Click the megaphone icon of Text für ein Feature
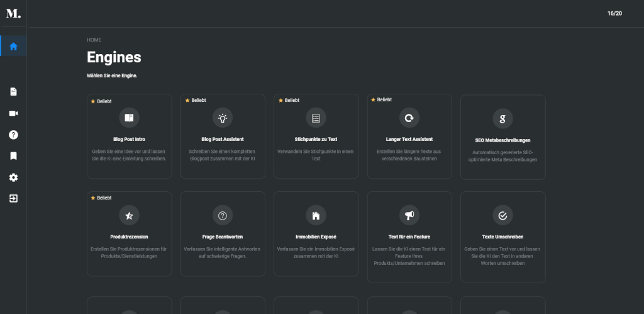 click(x=409, y=215)
